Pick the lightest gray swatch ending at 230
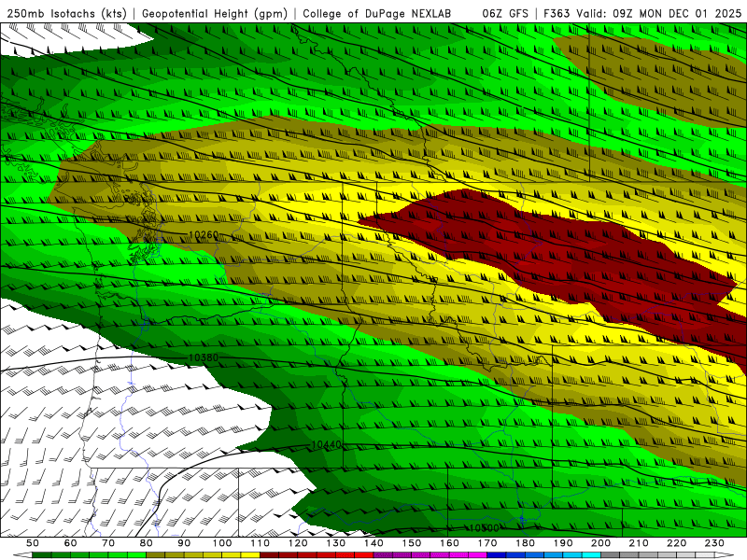Image resolution: width=747 pixels, height=560 pixels. tap(705, 554)
